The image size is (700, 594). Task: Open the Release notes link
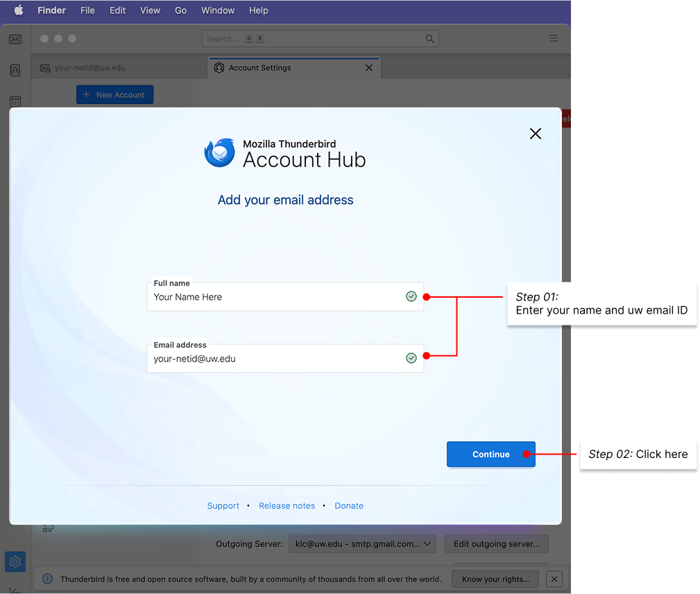(287, 505)
